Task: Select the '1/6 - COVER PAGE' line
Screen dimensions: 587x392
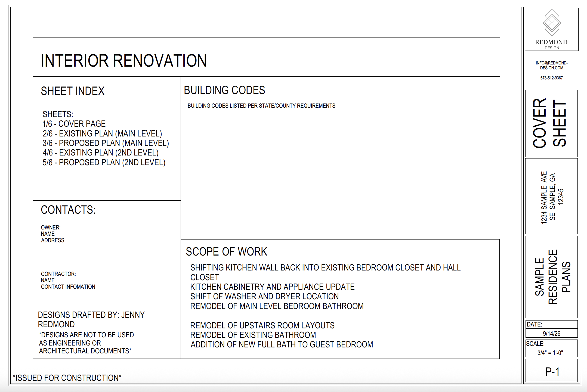Action: 74,124
